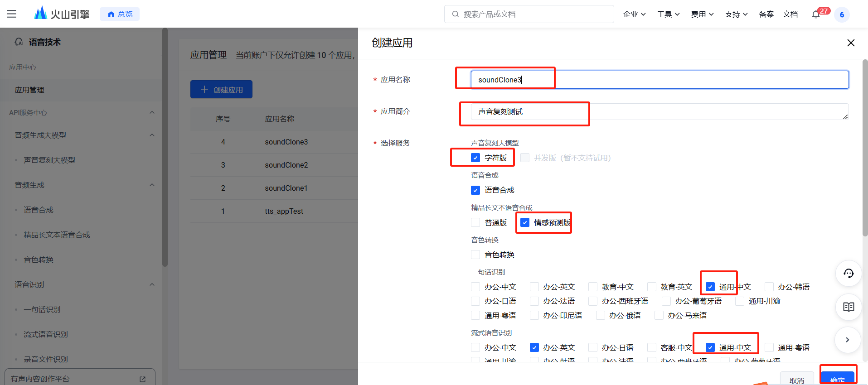Click the 语音技术 headset icon

click(x=19, y=42)
